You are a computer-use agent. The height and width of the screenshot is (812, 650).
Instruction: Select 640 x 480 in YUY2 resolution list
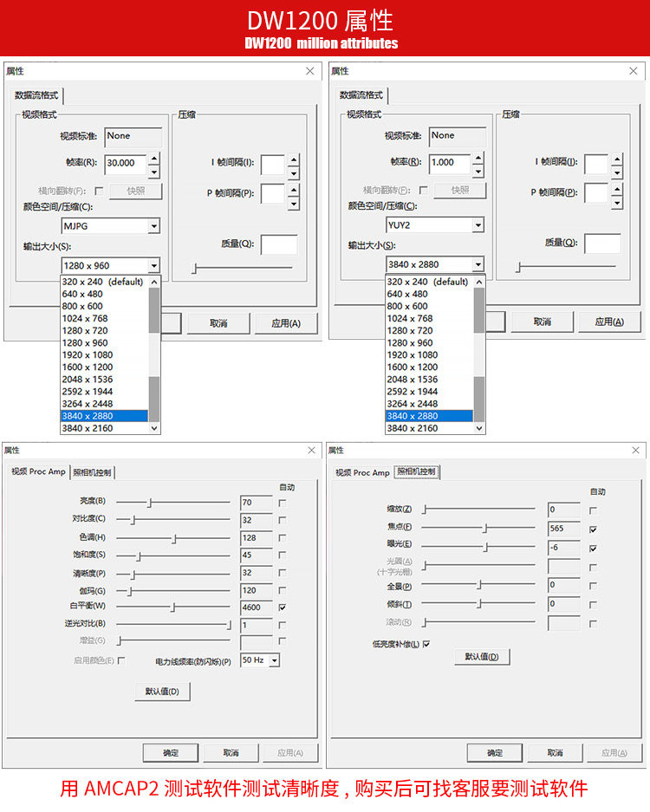click(x=429, y=294)
